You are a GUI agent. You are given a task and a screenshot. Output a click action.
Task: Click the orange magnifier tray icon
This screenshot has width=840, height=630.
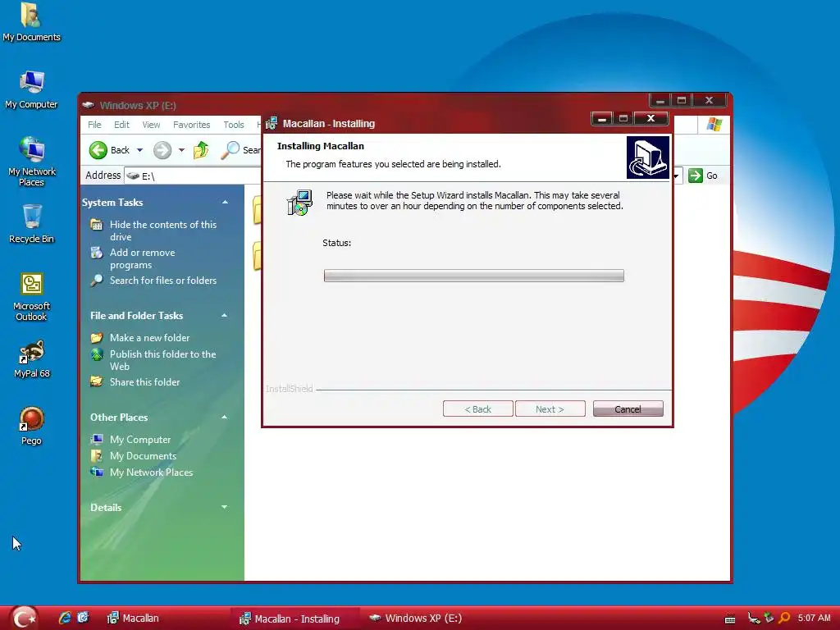coord(783,618)
